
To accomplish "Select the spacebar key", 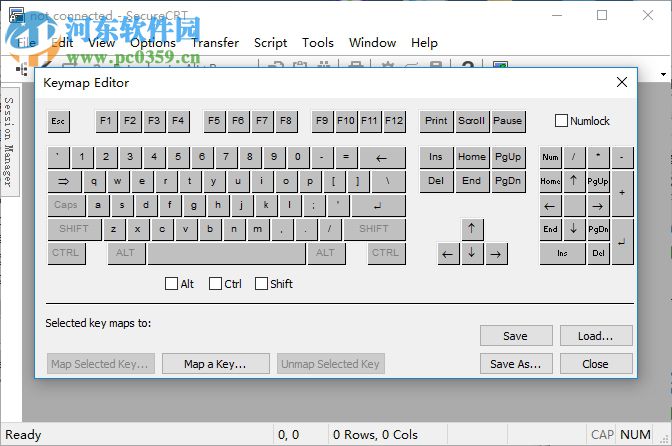I will (x=227, y=253).
